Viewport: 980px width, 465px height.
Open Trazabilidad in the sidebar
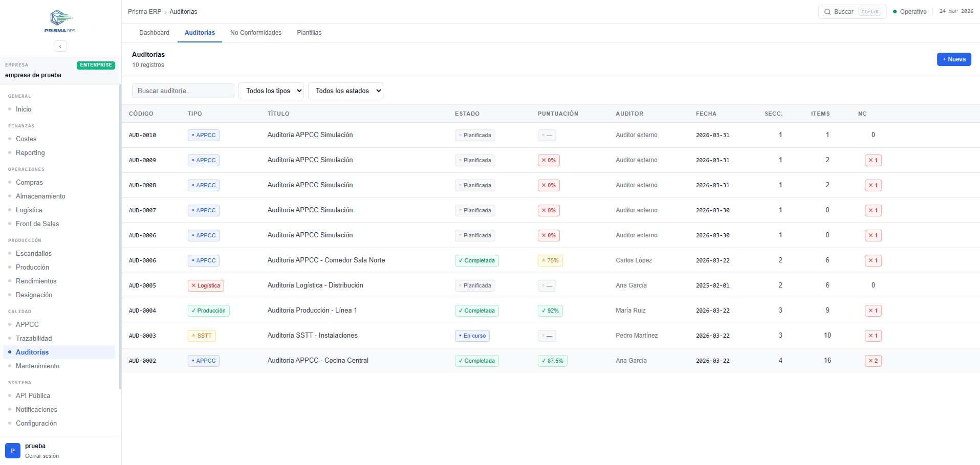(x=34, y=339)
